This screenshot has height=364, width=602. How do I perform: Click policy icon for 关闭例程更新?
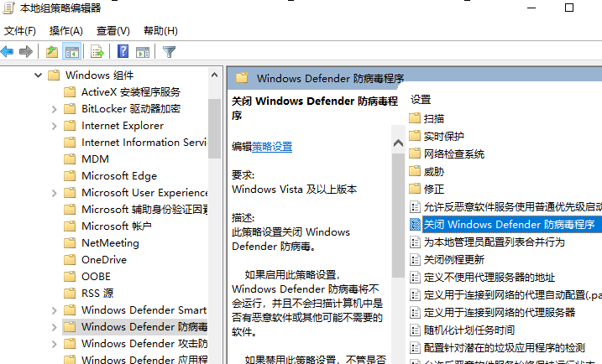(x=415, y=260)
